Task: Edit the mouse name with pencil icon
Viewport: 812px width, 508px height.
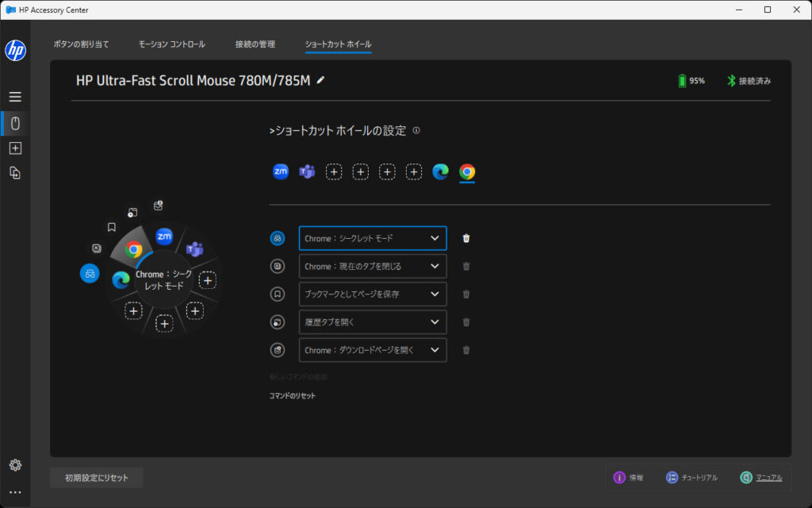Action: tap(320, 80)
